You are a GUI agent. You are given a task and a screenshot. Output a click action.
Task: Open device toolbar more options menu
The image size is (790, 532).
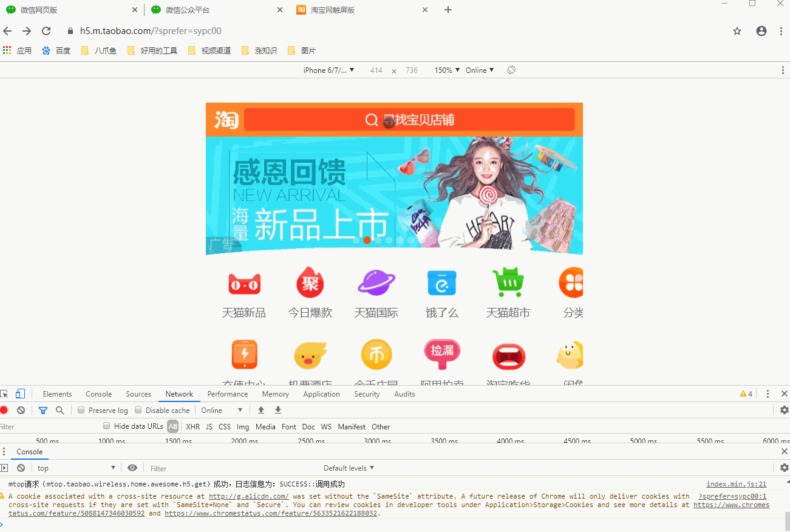tap(783, 70)
